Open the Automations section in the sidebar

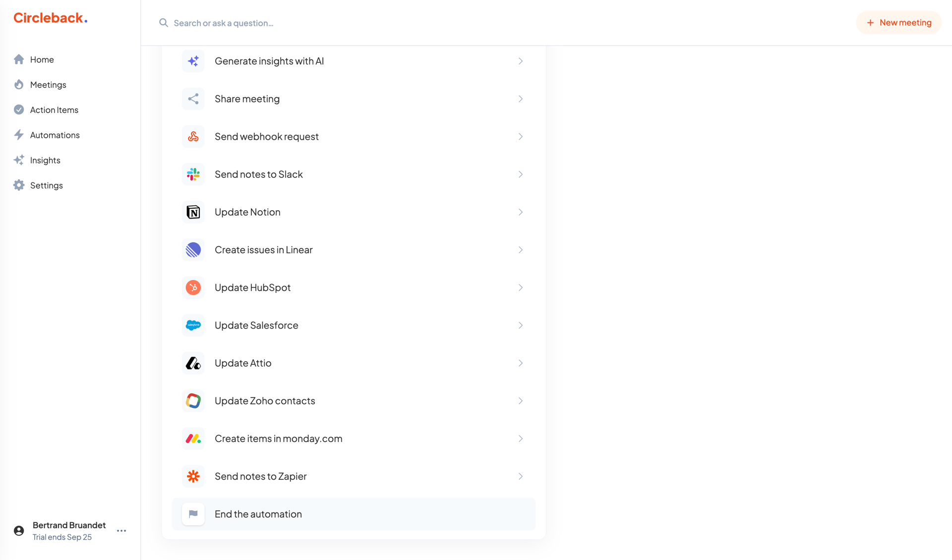coord(55,135)
